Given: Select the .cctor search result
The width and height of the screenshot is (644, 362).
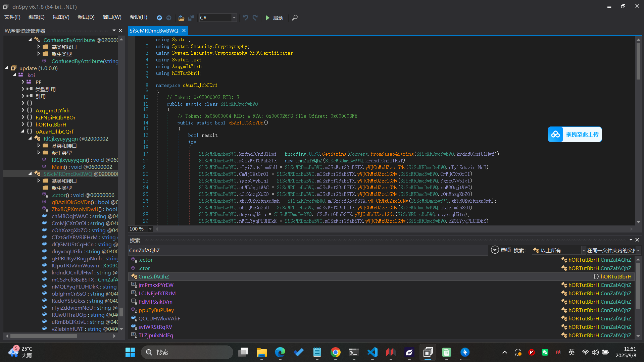Looking at the screenshot, I should coord(381,260).
